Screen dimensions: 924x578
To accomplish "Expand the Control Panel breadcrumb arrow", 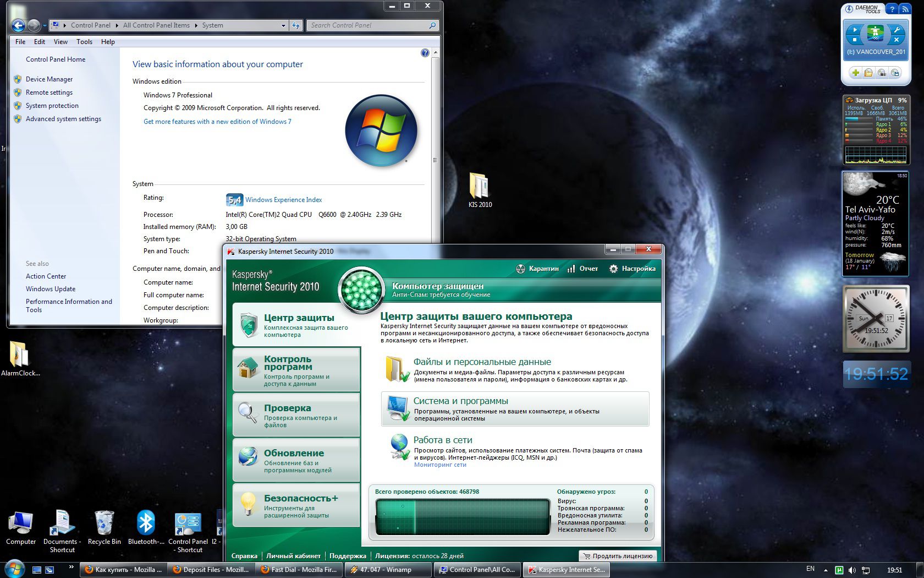I will pyautogui.click(x=117, y=25).
